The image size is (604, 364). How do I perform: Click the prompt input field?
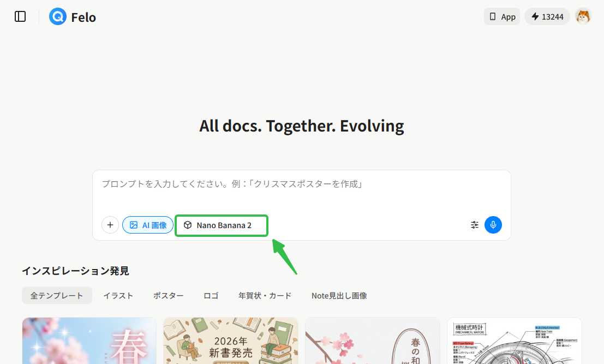click(302, 184)
